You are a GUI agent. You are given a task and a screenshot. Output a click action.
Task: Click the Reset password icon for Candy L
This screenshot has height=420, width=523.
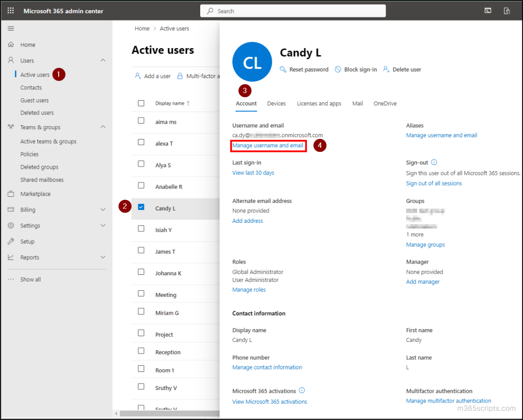[283, 69]
